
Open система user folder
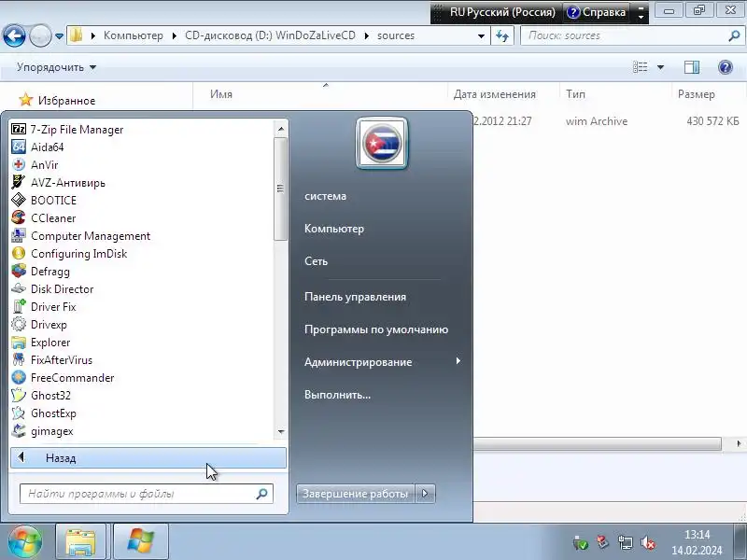pyautogui.click(x=325, y=196)
